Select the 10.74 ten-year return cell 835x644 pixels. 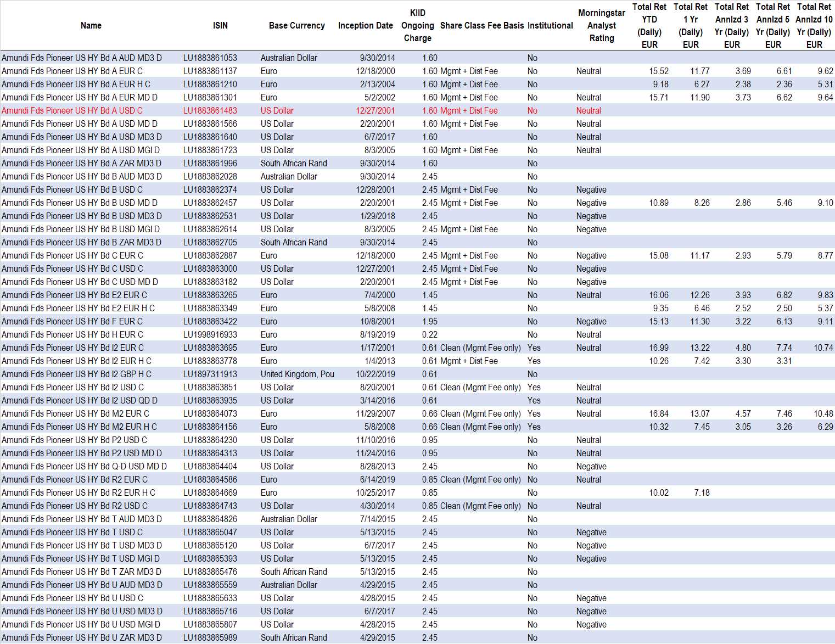click(823, 348)
